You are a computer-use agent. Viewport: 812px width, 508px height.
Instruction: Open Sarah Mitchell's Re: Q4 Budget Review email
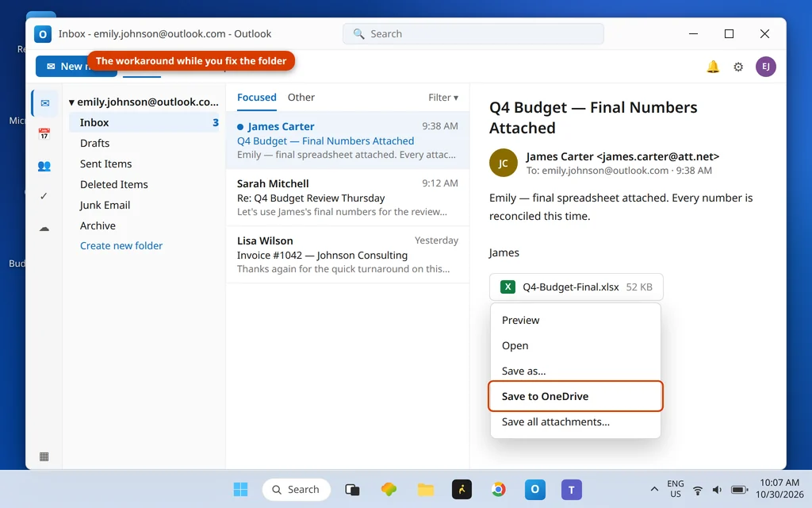point(347,198)
